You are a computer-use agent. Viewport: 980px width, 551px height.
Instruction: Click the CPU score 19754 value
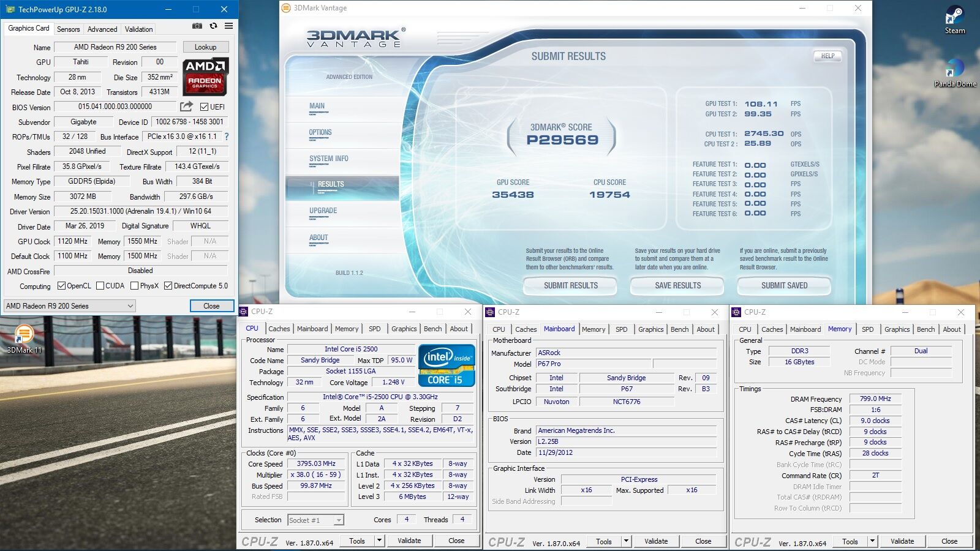(x=609, y=195)
